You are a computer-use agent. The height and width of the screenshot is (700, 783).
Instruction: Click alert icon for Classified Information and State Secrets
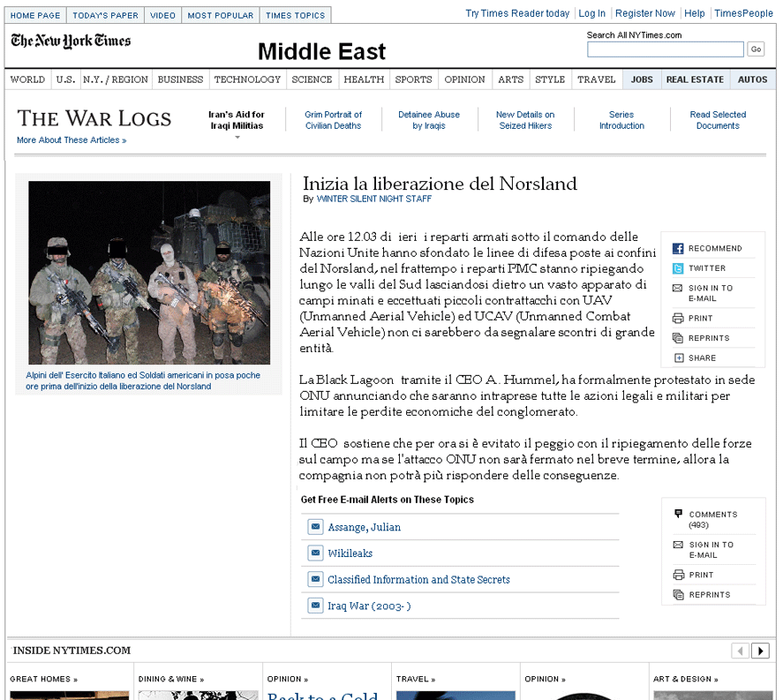[x=316, y=579]
